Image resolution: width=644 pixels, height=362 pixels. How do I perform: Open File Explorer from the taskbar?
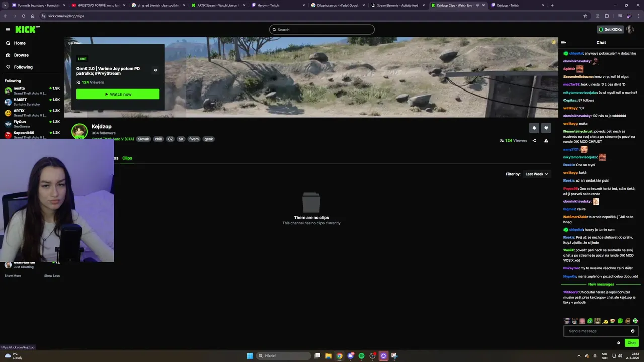[x=328, y=356]
